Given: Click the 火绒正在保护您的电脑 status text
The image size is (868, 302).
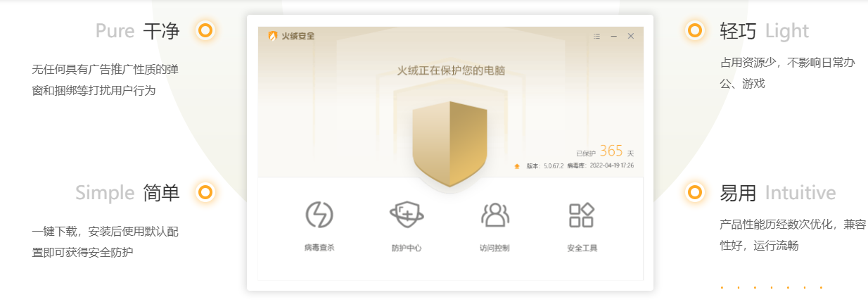Looking at the screenshot, I should pyautogui.click(x=451, y=70).
